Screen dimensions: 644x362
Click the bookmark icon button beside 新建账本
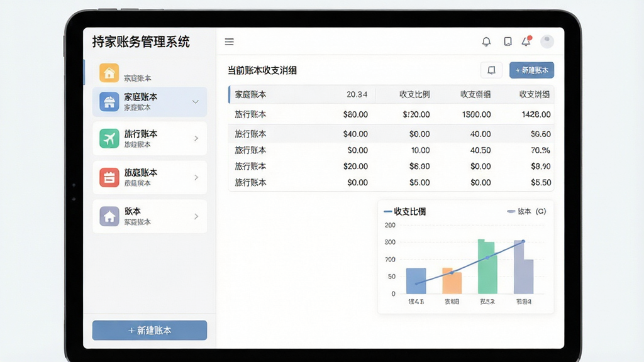[491, 70]
